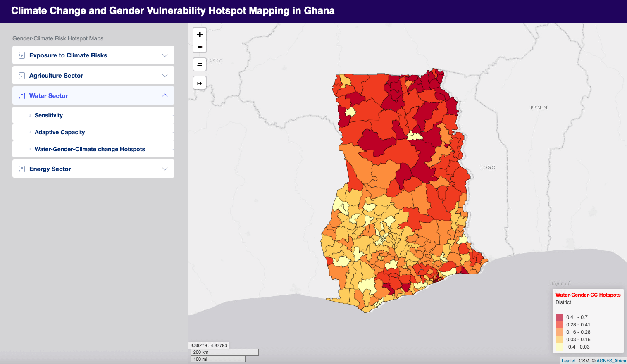Click the darkest red legend swatch 0.41 - 0.7
The height and width of the screenshot is (364, 627).
(559, 317)
